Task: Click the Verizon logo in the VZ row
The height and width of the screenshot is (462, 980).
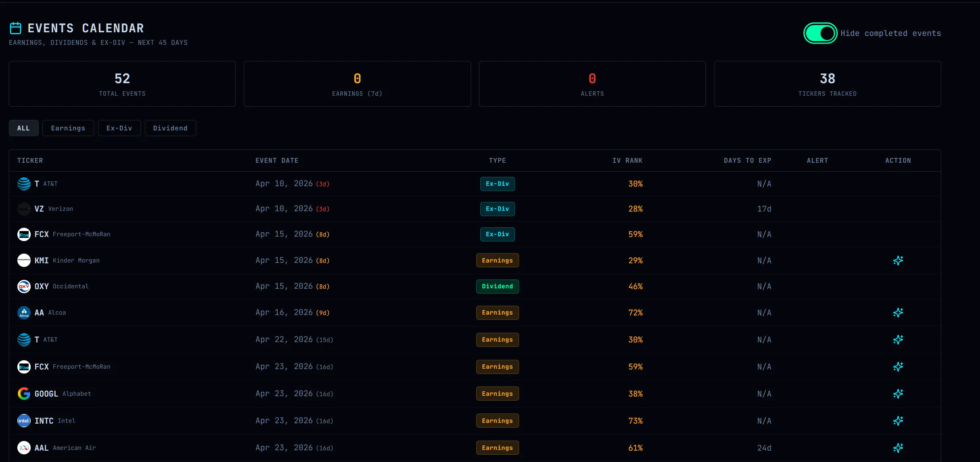Action: 24,209
